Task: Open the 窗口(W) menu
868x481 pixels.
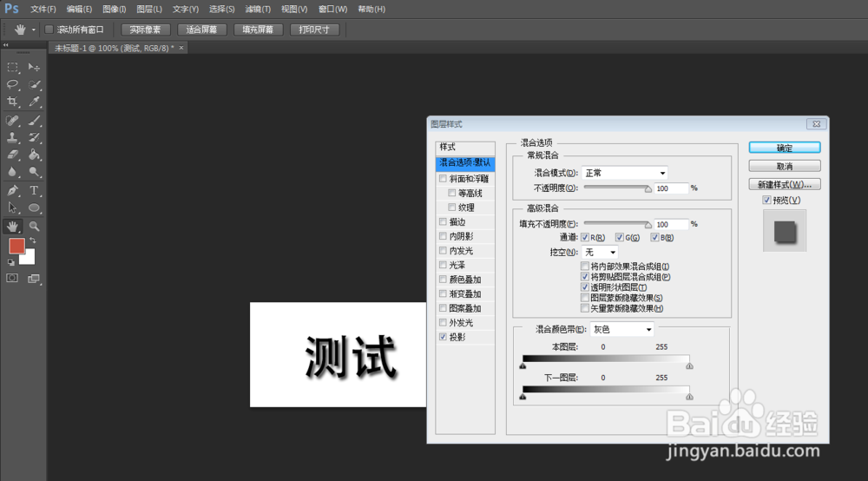Action: (x=332, y=10)
